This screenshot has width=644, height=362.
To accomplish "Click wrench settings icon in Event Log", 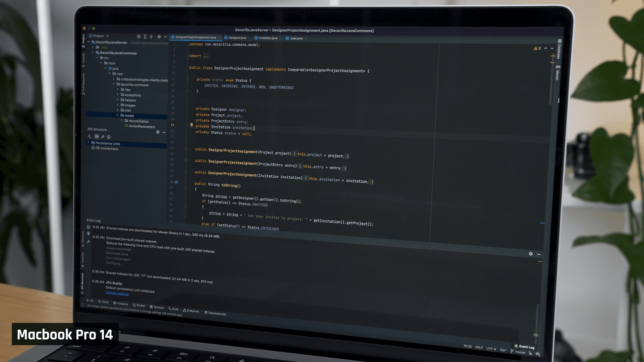I will 89,241.
